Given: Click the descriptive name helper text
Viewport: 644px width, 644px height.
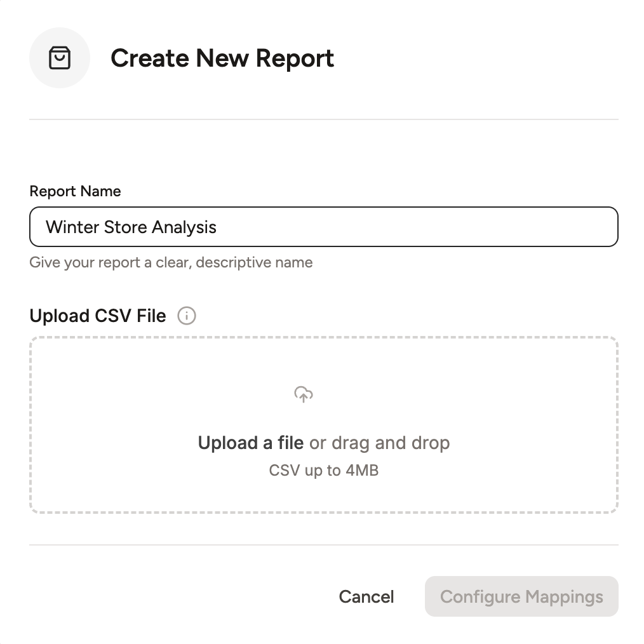Looking at the screenshot, I should tap(171, 262).
